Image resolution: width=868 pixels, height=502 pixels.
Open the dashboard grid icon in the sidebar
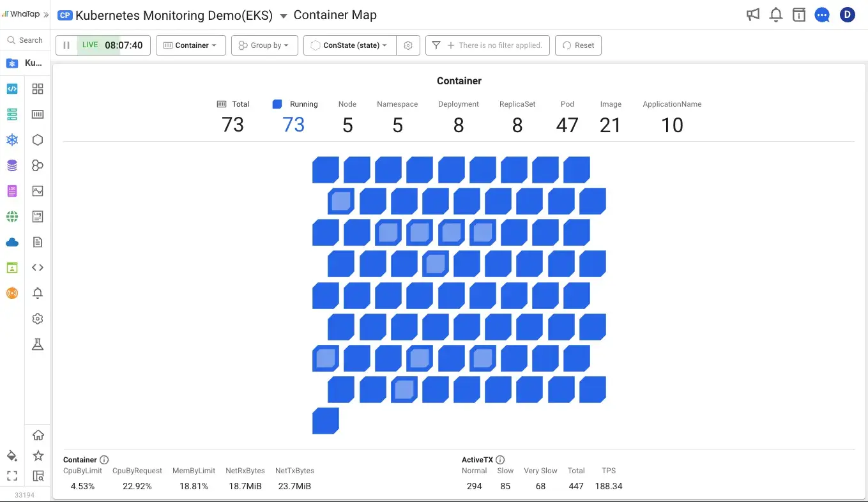[x=37, y=88]
